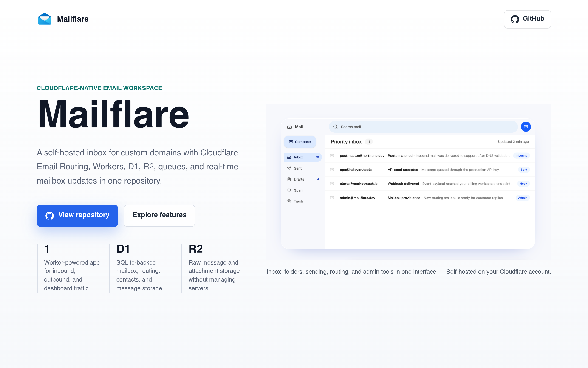Click the Updated 2 min ago text

tap(513, 142)
